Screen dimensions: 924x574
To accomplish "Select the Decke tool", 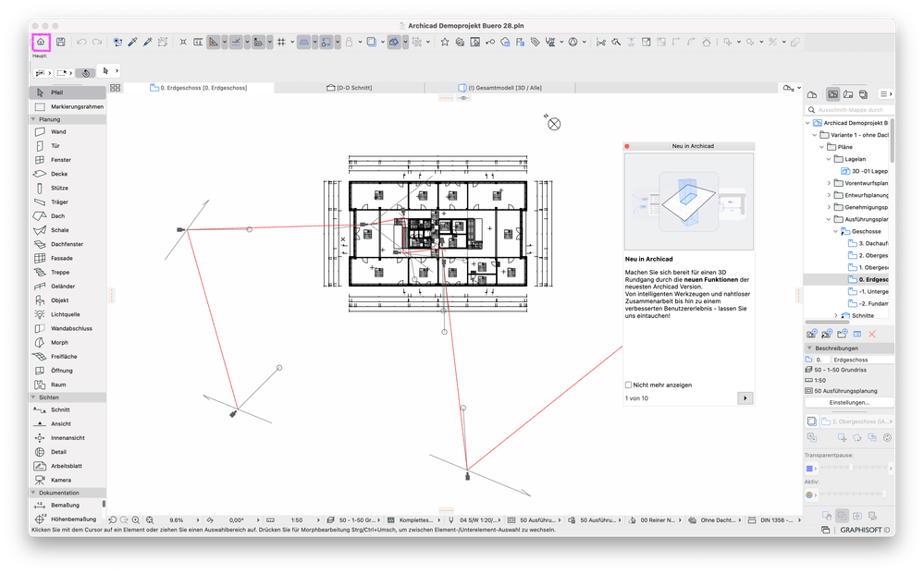I will tap(68, 175).
